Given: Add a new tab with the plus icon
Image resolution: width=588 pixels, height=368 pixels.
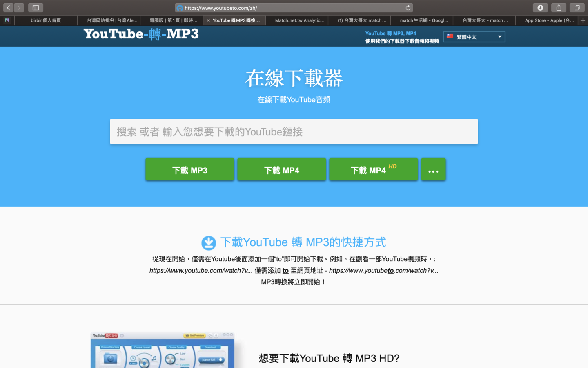Looking at the screenshot, I should (x=583, y=20).
